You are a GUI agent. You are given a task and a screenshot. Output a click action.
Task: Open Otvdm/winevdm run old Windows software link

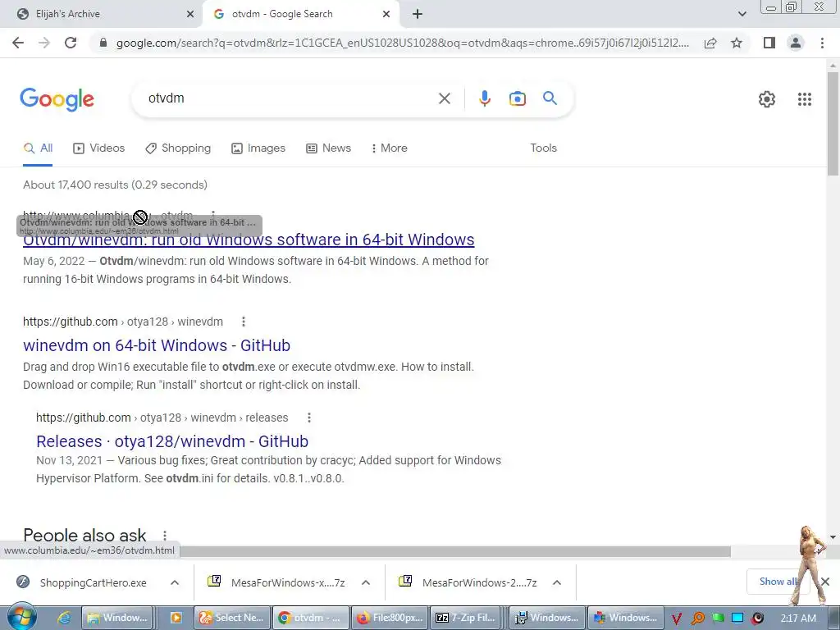point(249,240)
